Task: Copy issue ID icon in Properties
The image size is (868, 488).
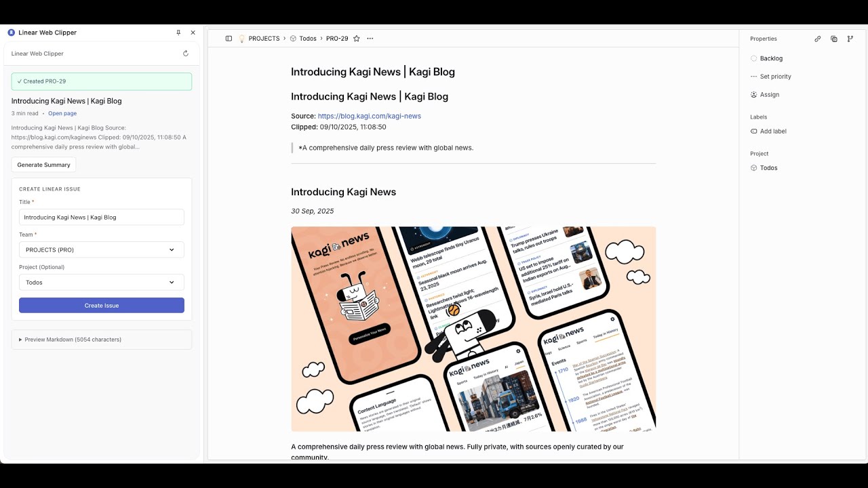Action: click(834, 39)
